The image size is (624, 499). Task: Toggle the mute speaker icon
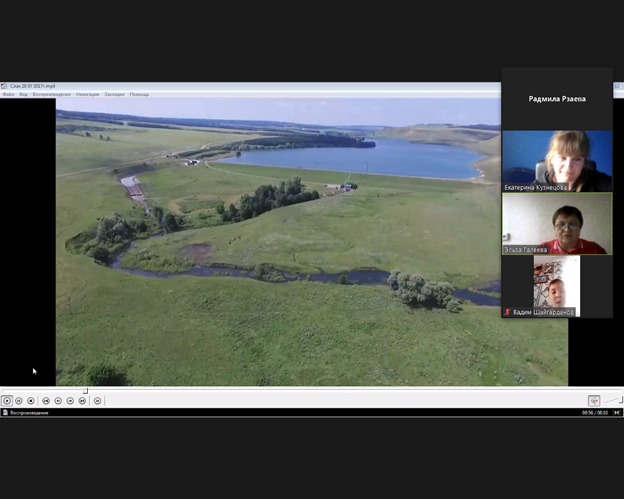point(593,401)
